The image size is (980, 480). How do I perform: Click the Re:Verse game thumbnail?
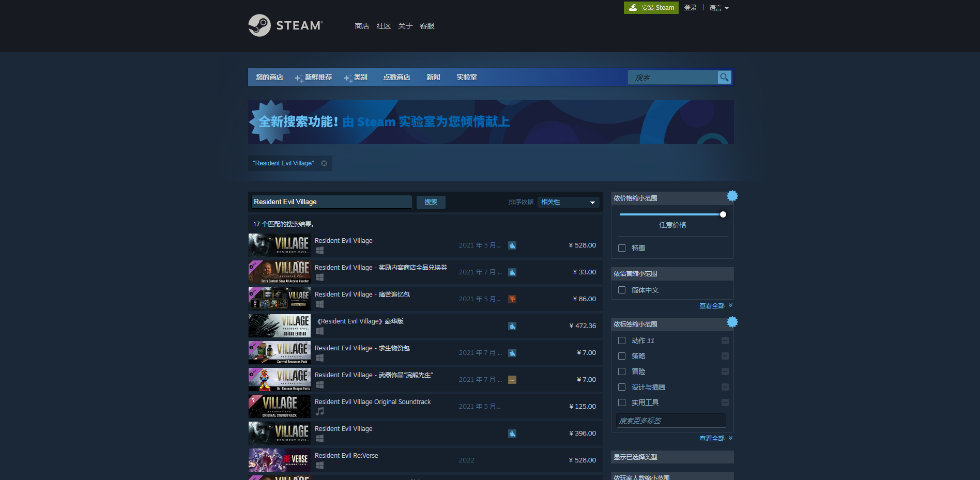pyautogui.click(x=280, y=460)
